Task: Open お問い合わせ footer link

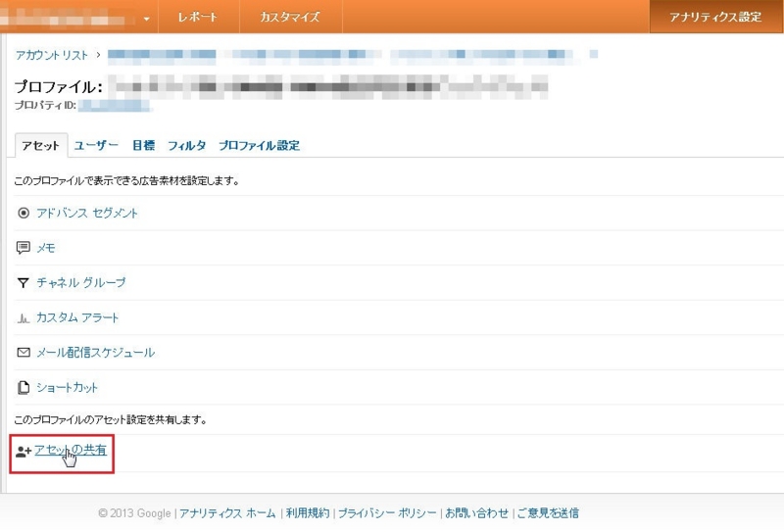Action: (476, 513)
